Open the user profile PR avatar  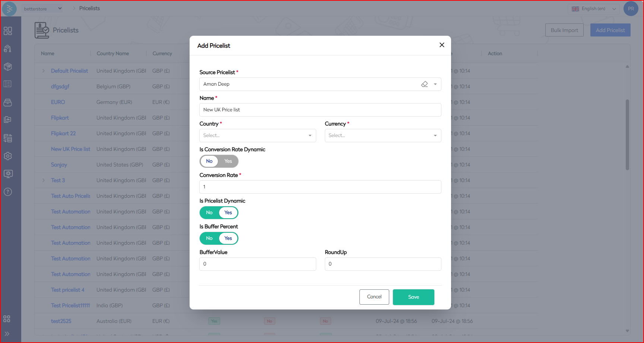631,9
